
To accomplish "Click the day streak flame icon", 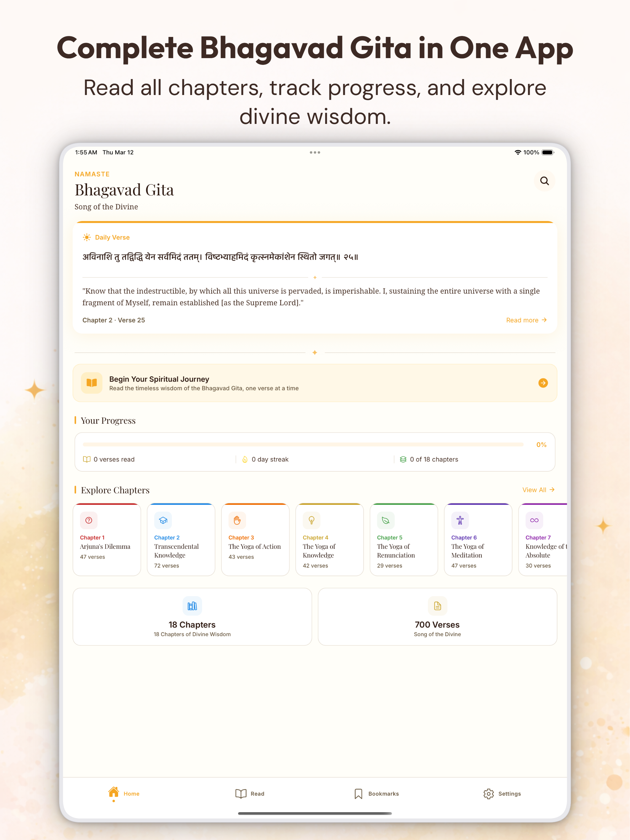I will coord(245,459).
